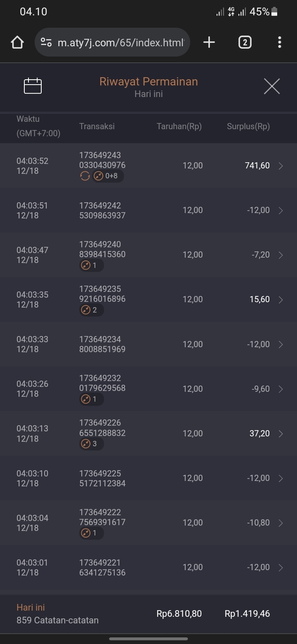Viewport: 297px width, 644px height.
Task: Tap the badge labeled 2 on the 04:03:35 record
Action: pyautogui.click(x=91, y=310)
